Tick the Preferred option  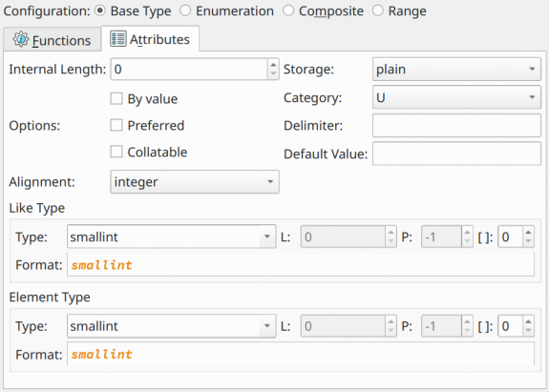click(x=116, y=125)
